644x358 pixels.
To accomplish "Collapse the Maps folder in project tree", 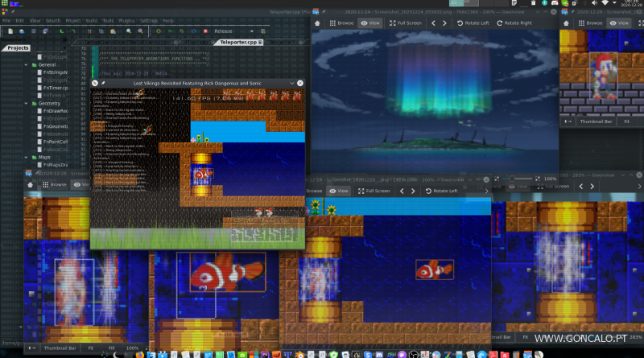I will (27, 157).
